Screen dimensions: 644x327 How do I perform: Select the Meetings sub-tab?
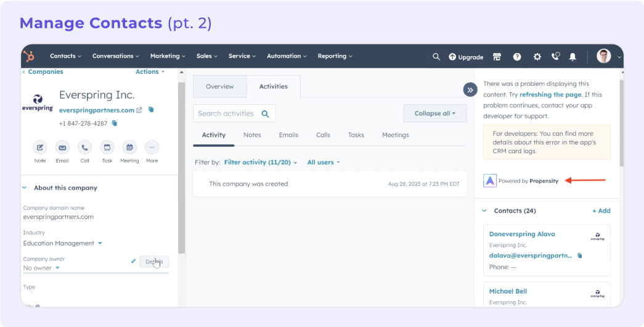tap(396, 135)
